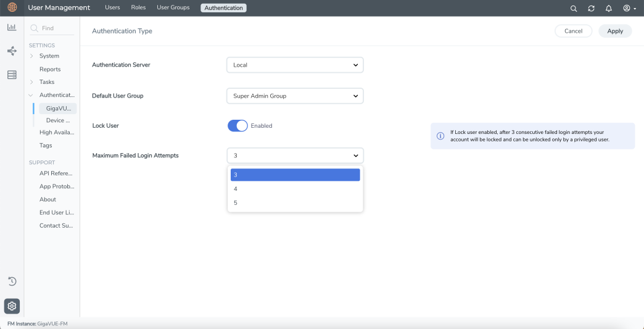Open the dashboard chart icon in sidebar
Viewport: 644px width, 329px height.
[12, 27]
